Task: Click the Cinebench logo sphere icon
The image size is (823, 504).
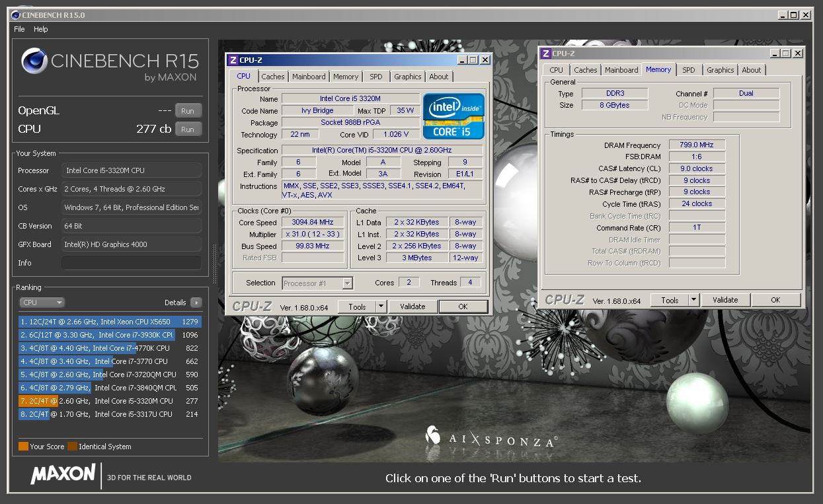Action: click(x=33, y=61)
